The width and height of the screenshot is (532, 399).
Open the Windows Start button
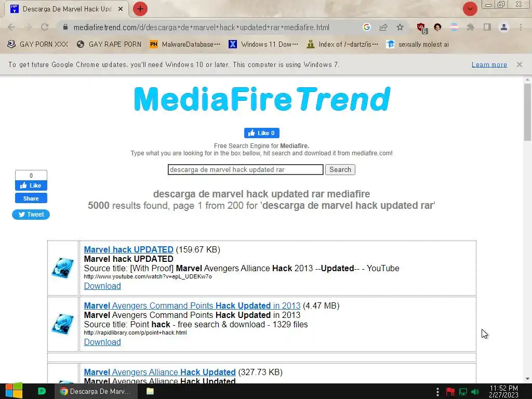click(14, 391)
